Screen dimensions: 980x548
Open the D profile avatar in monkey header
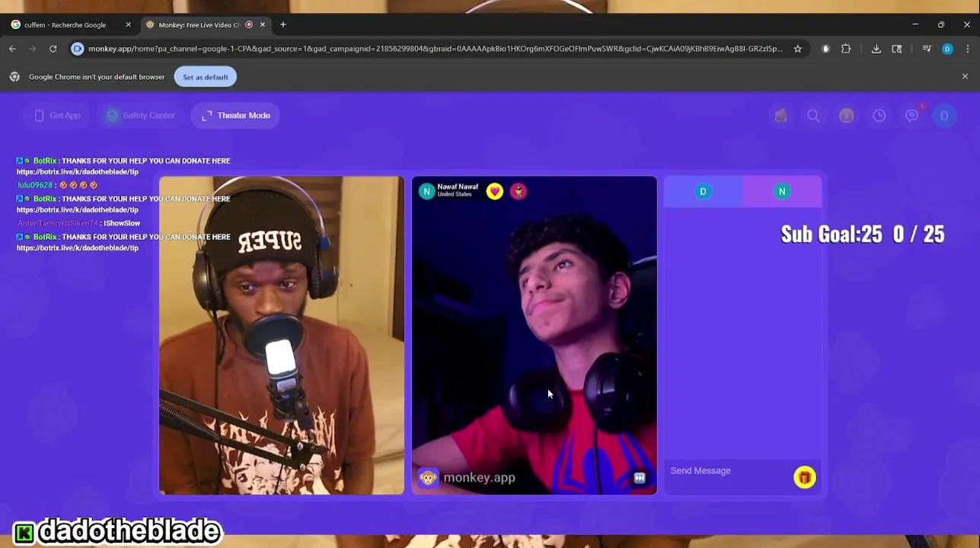(x=944, y=116)
